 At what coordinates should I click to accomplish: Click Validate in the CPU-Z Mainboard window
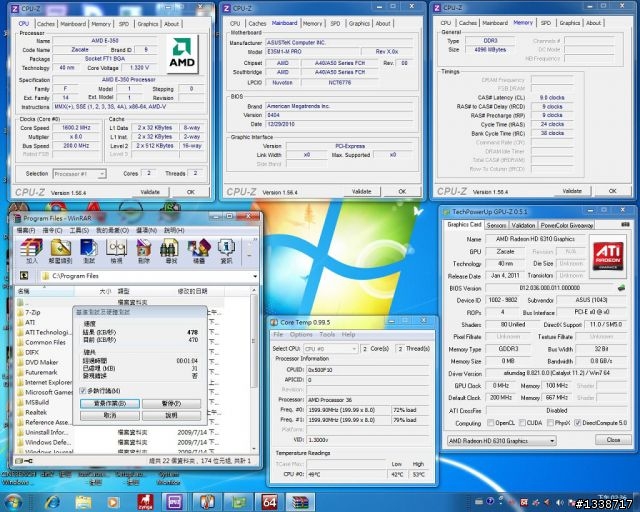[361, 191]
